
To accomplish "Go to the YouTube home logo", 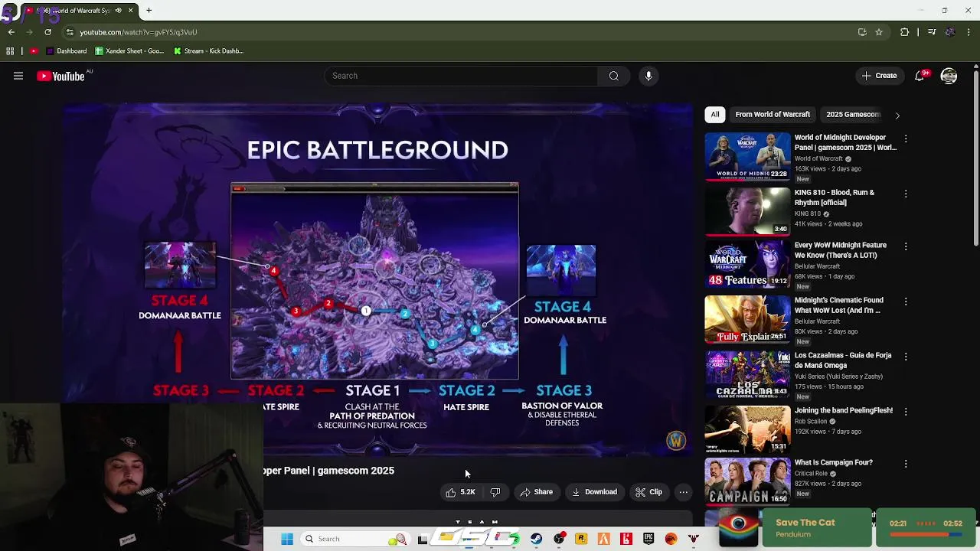I will 60,76.
